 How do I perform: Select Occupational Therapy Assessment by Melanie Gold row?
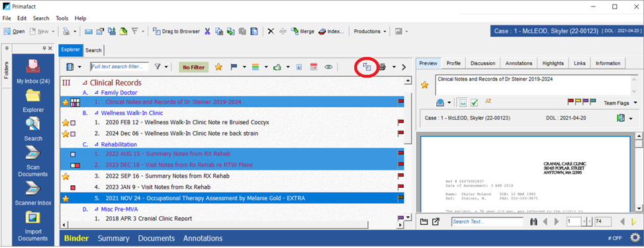tap(232, 198)
